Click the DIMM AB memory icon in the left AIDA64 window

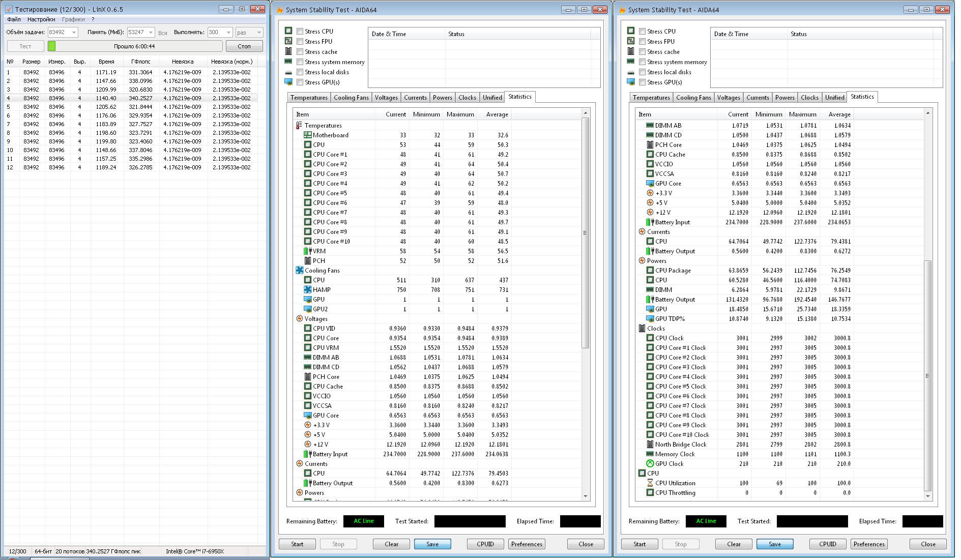[x=308, y=358]
